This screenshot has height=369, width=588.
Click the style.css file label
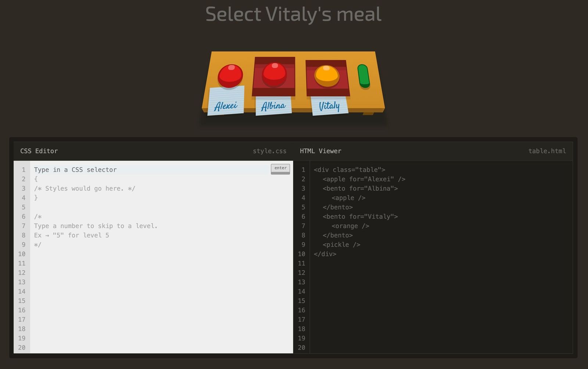click(269, 151)
